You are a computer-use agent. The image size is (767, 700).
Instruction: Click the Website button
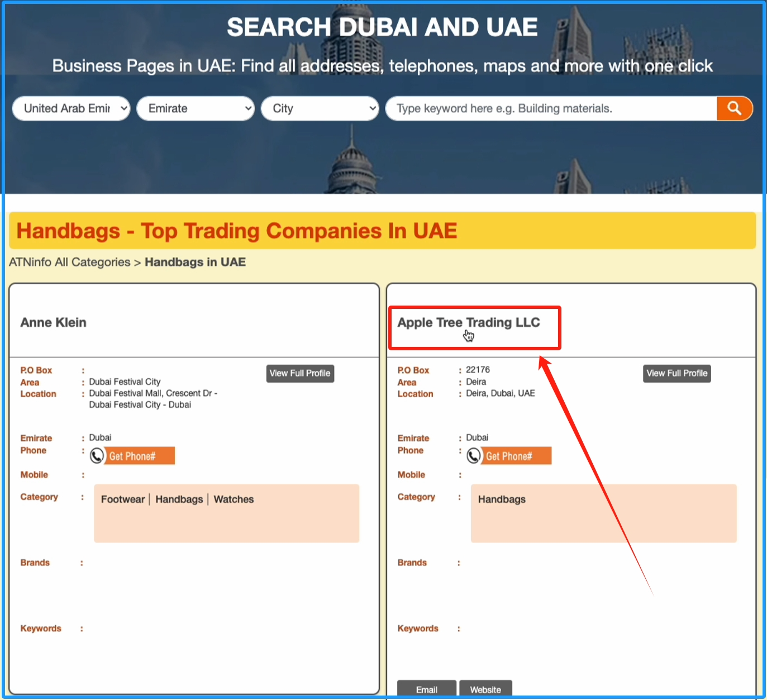485,689
